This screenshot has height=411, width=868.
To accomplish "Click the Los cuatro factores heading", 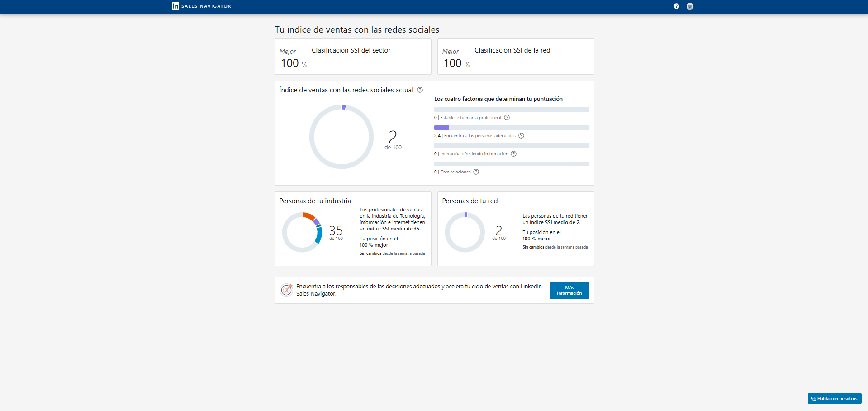I will 498,99.
